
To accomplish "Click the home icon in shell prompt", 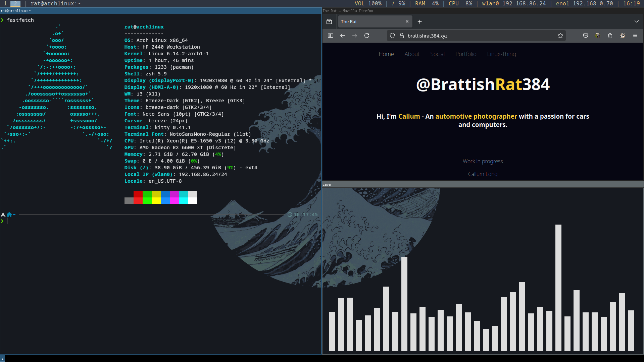I will pos(9,215).
